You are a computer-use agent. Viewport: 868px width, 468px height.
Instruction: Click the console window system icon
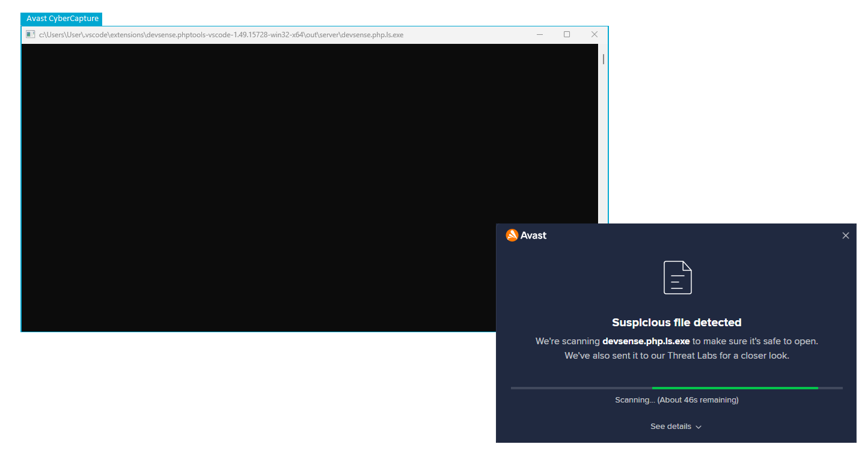pos(30,35)
